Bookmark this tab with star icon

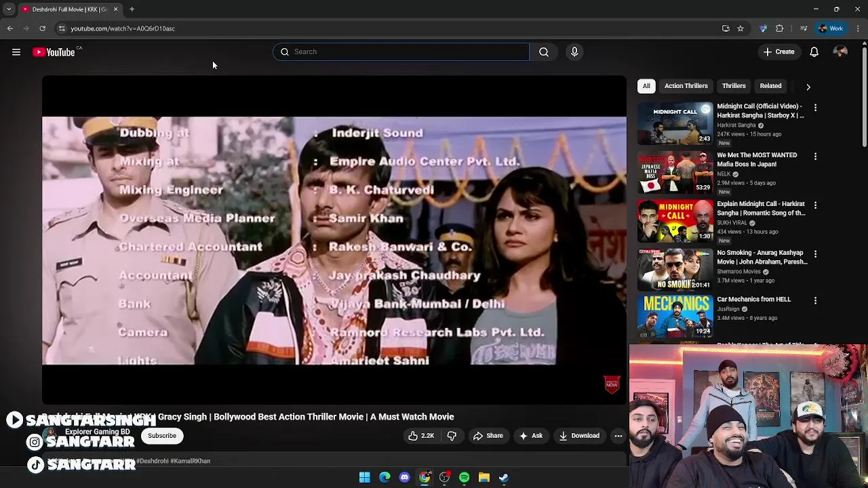[x=741, y=28]
